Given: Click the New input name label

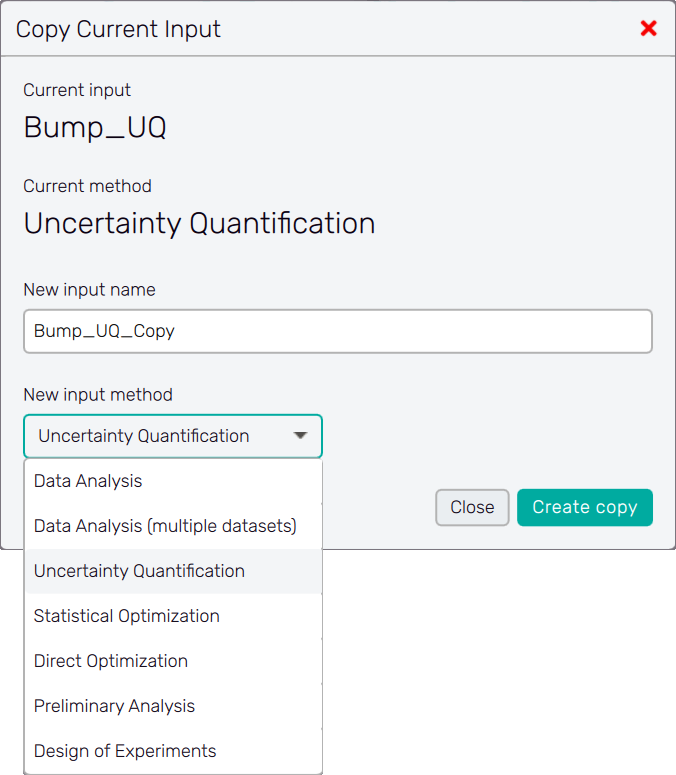Looking at the screenshot, I should pos(90,290).
